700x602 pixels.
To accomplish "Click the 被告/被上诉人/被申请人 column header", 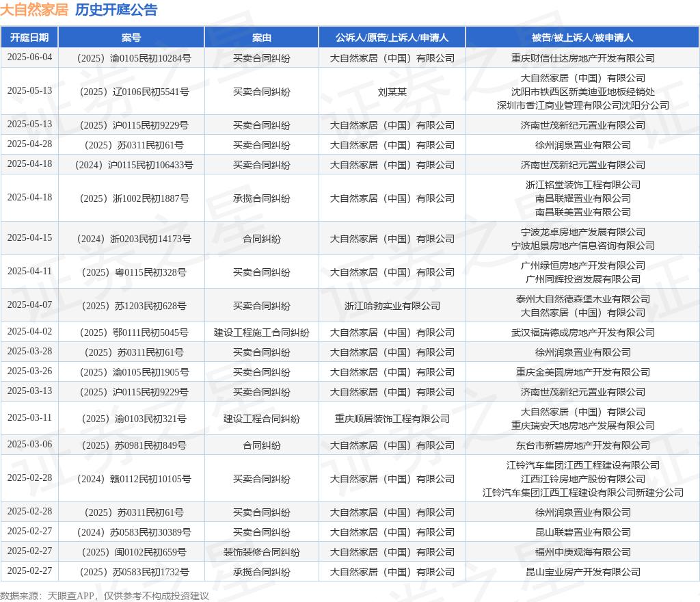I will tap(582, 38).
